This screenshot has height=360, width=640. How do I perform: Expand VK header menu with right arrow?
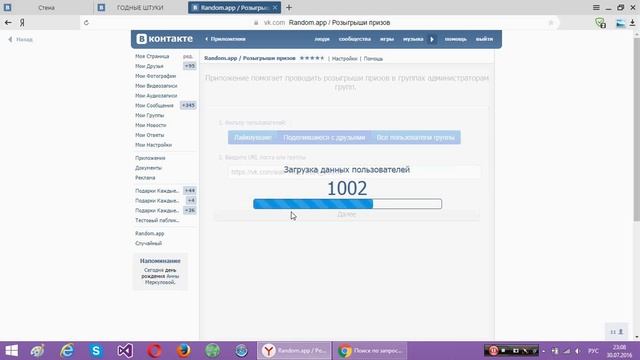tap(432, 39)
